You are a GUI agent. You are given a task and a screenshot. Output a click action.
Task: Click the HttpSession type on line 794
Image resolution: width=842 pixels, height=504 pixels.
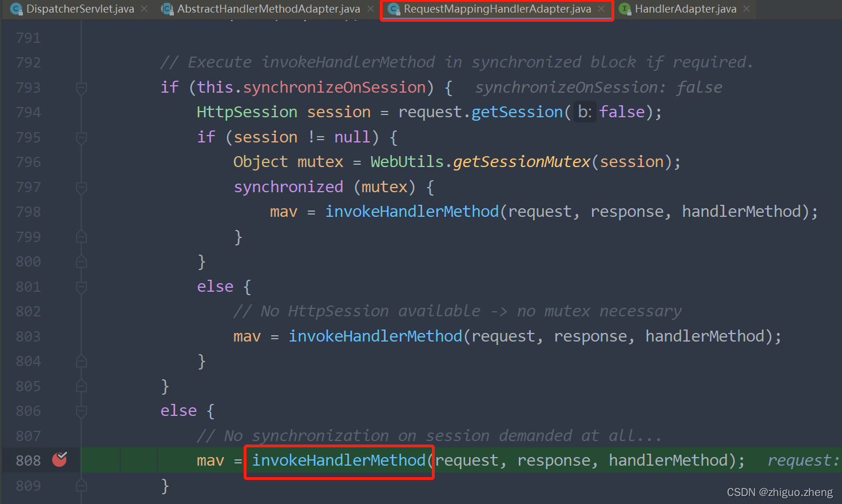[247, 112]
